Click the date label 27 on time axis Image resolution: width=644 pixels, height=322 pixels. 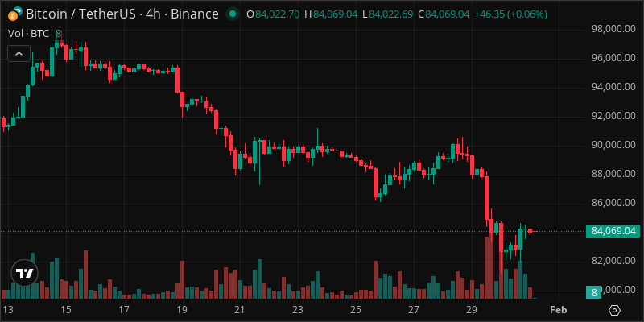414,309
